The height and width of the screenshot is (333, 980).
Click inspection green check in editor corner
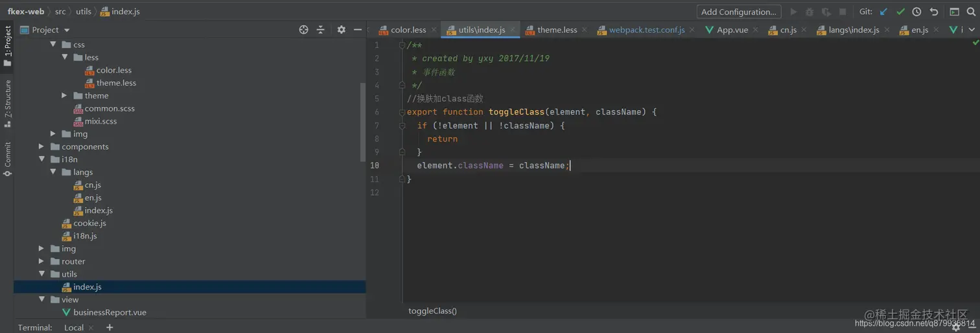pyautogui.click(x=975, y=43)
